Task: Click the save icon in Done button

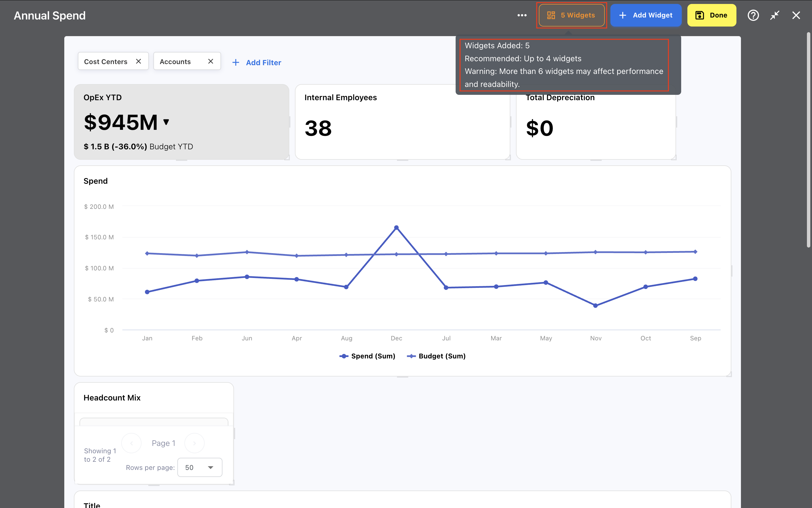Action: click(x=699, y=15)
